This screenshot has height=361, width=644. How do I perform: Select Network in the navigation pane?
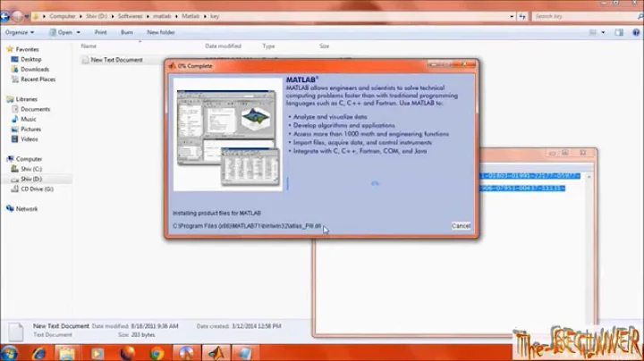point(27,209)
